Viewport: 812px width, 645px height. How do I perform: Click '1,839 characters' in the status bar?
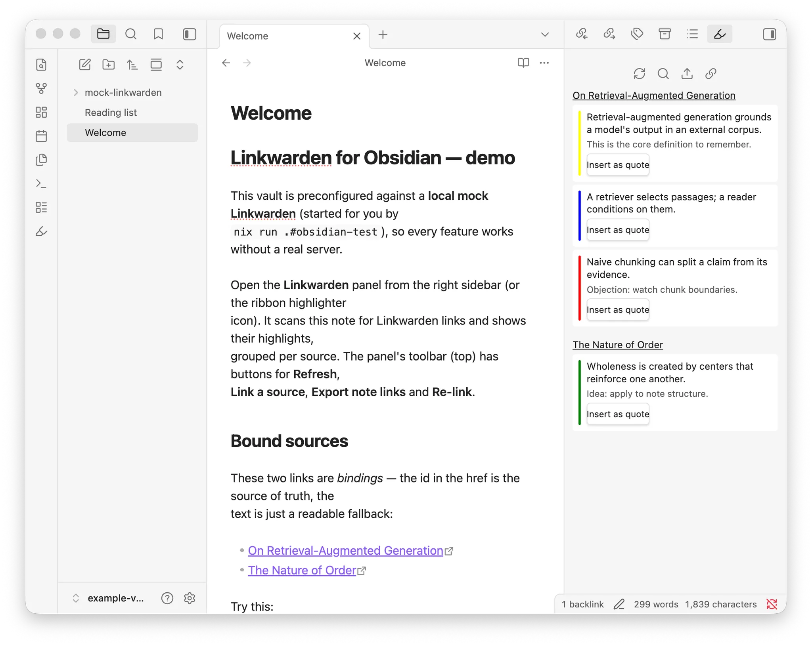coord(721,605)
